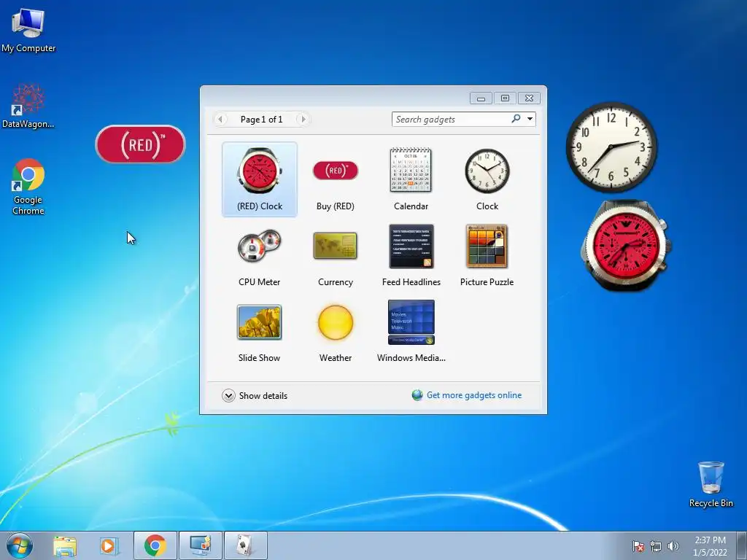Select DataWagon desktop shortcut

coord(28,106)
